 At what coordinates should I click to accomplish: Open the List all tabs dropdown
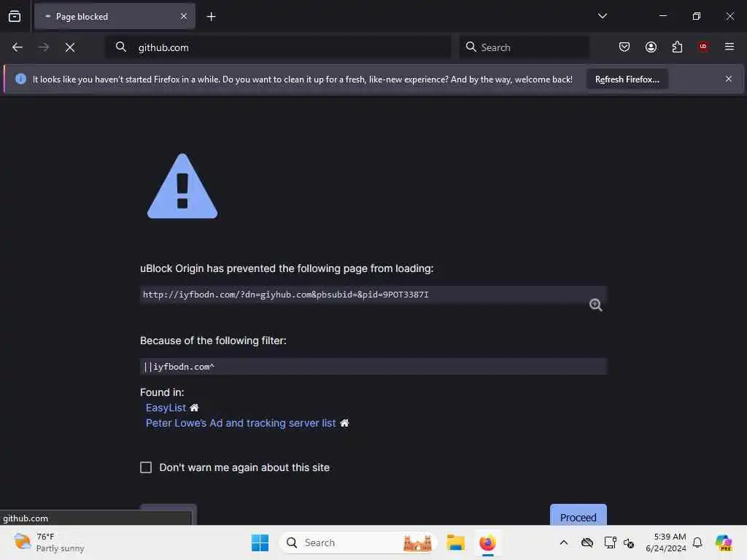tap(602, 16)
